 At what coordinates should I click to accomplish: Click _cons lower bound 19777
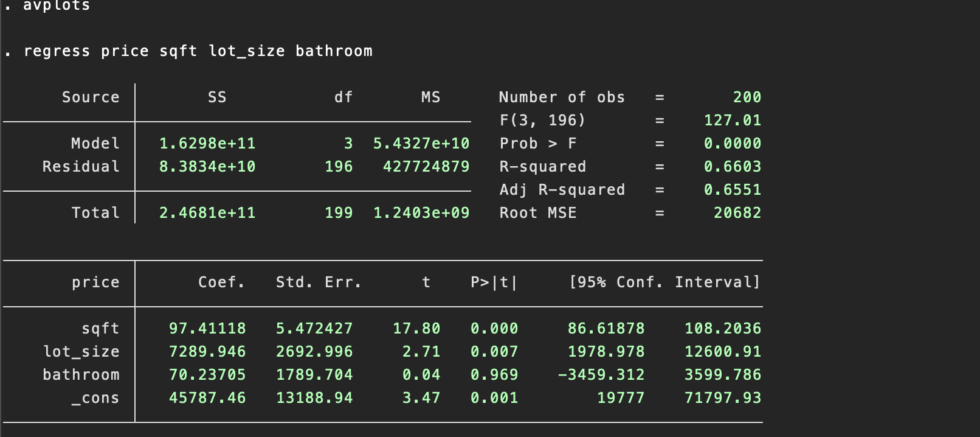pos(621,398)
